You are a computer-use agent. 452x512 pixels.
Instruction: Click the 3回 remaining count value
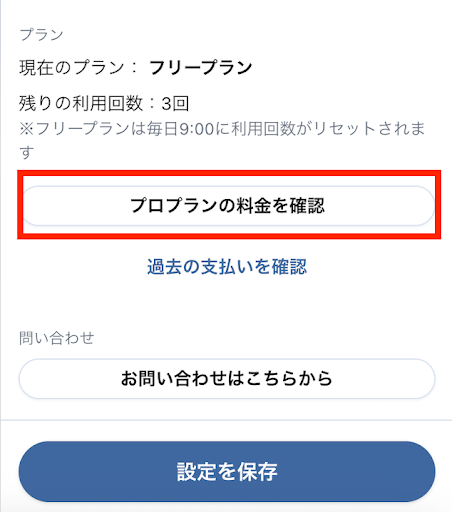[175, 104]
